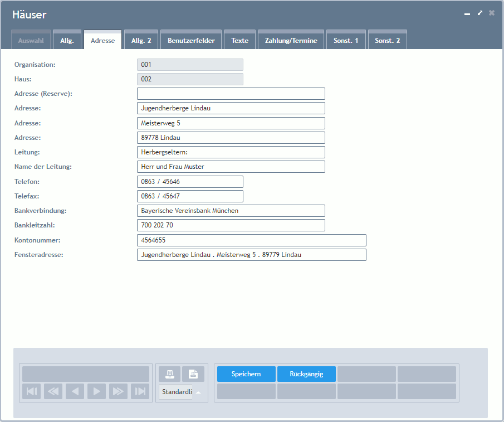This screenshot has height=422, width=504.
Task: Open the Texte tab
Action: [x=240, y=41]
